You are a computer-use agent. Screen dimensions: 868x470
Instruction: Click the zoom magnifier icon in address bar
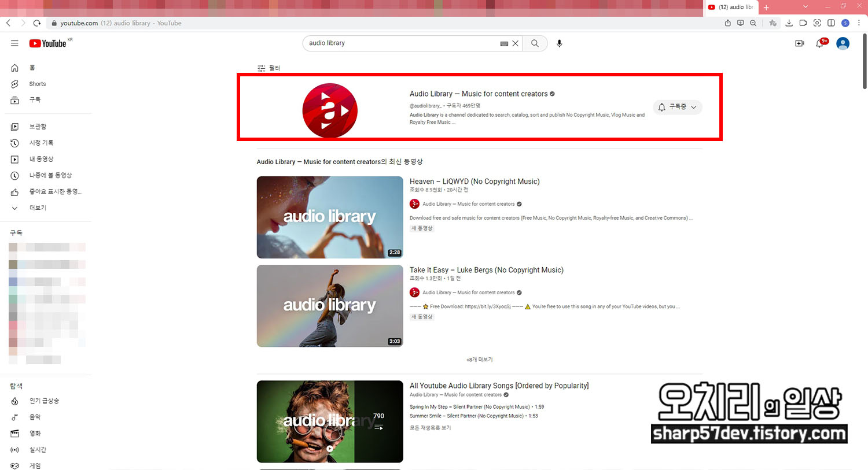coord(753,23)
